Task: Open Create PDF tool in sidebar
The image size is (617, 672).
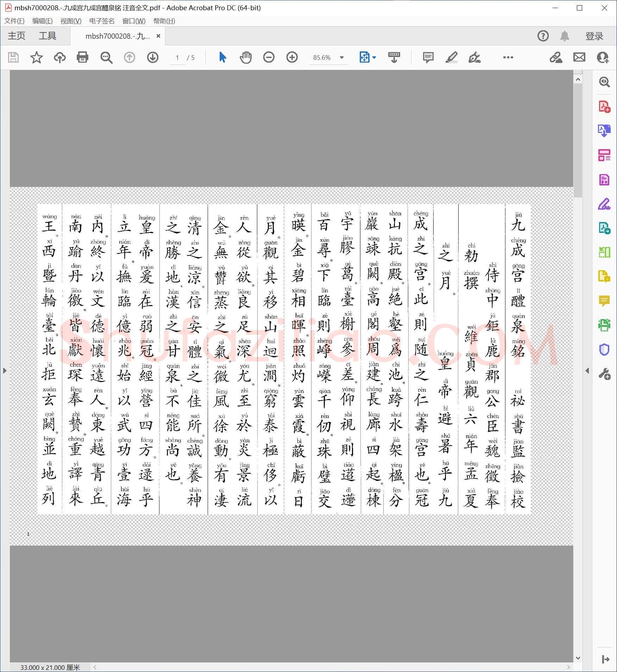Action: pyautogui.click(x=604, y=106)
